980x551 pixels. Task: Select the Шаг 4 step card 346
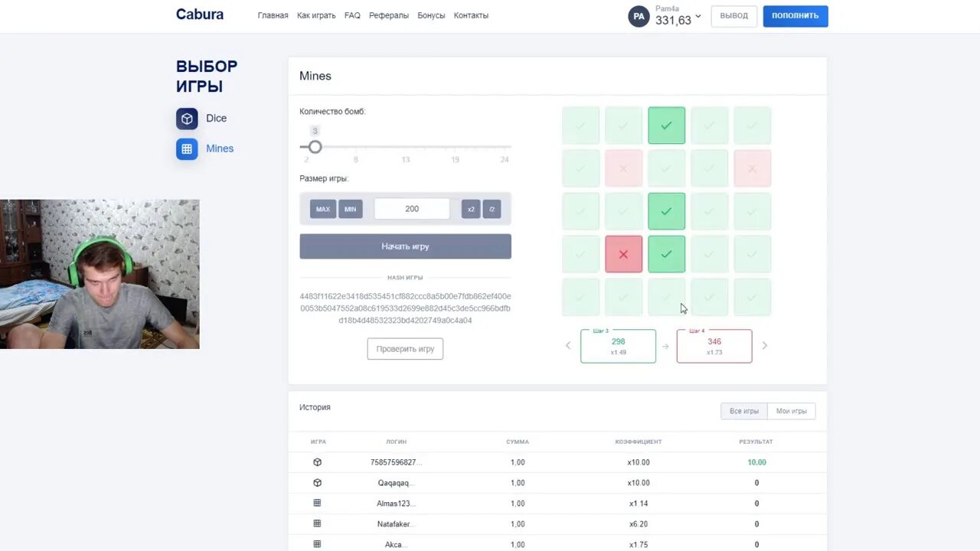714,346
